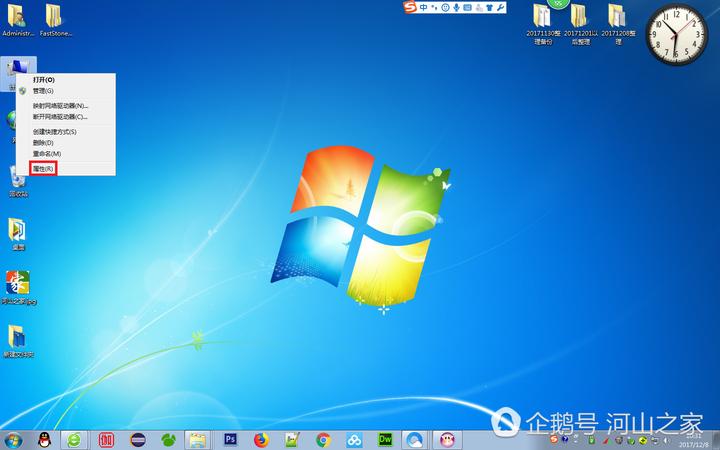Choose 删除(D) in the context menu
The height and width of the screenshot is (450, 720).
coord(66,143)
